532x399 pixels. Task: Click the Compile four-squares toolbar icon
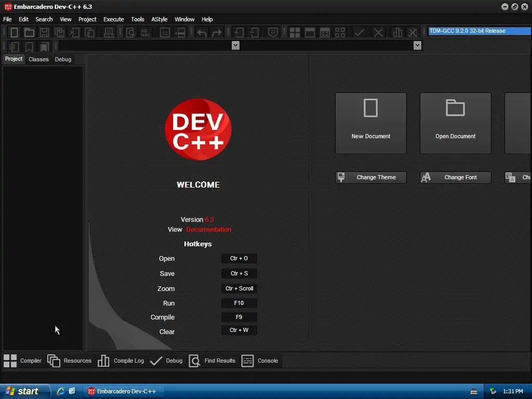295,33
